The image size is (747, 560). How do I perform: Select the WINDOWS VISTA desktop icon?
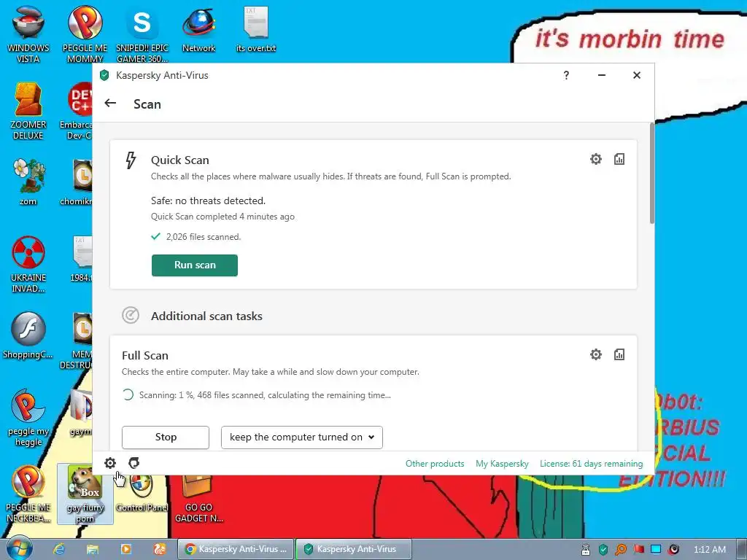click(x=28, y=35)
